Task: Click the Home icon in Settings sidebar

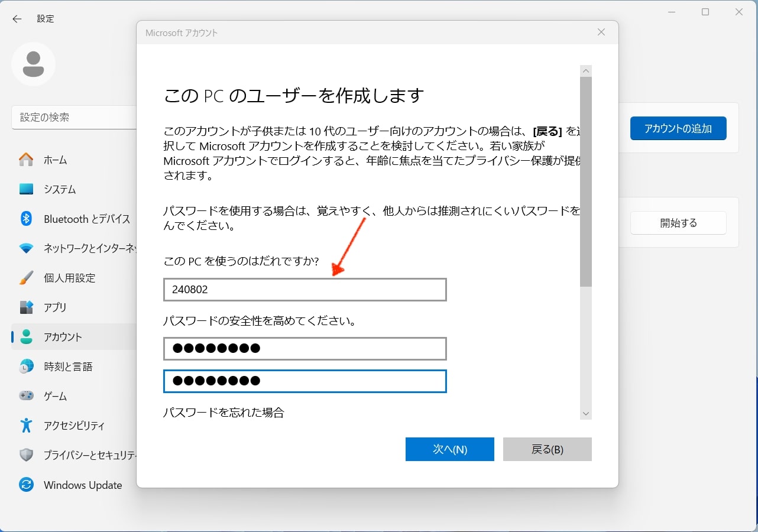Action: click(x=26, y=160)
